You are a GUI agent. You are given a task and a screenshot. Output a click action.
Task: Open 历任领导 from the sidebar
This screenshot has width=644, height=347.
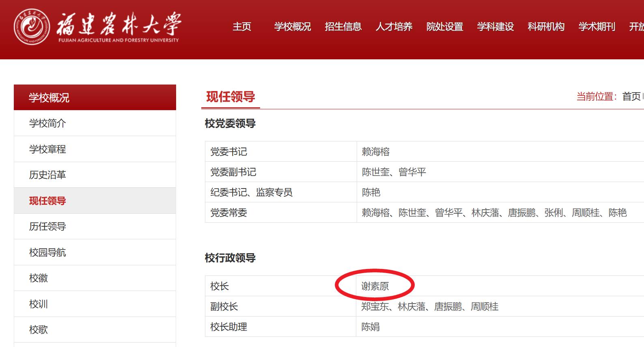point(47,227)
